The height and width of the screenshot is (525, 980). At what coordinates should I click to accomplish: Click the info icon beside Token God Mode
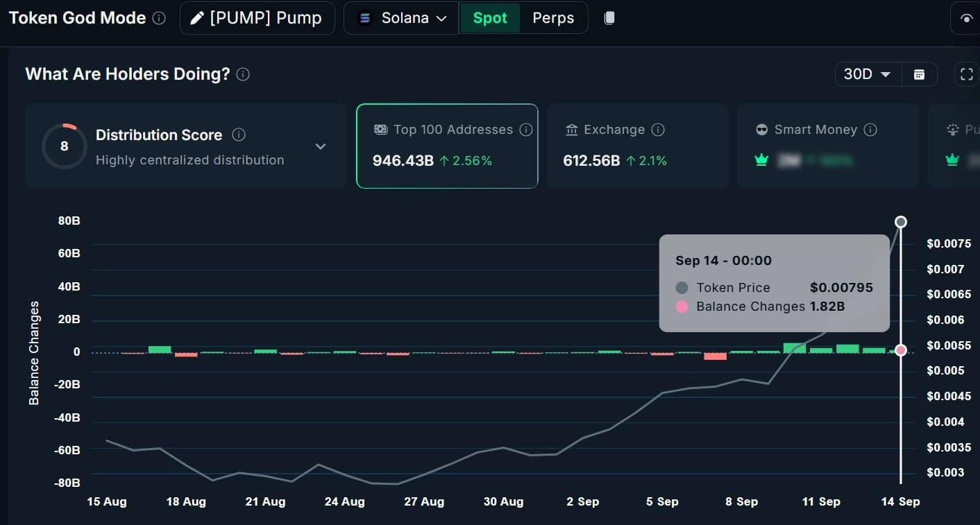point(160,18)
